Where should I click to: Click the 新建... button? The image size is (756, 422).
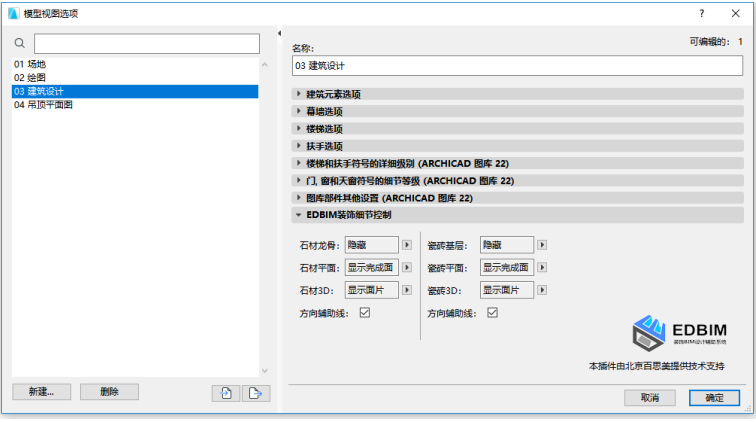pos(41,392)
